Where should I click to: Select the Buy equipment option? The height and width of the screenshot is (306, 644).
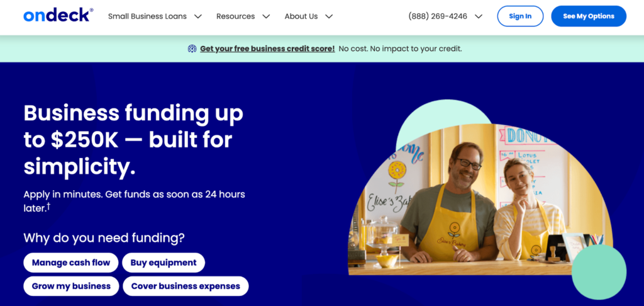point(164,263)
